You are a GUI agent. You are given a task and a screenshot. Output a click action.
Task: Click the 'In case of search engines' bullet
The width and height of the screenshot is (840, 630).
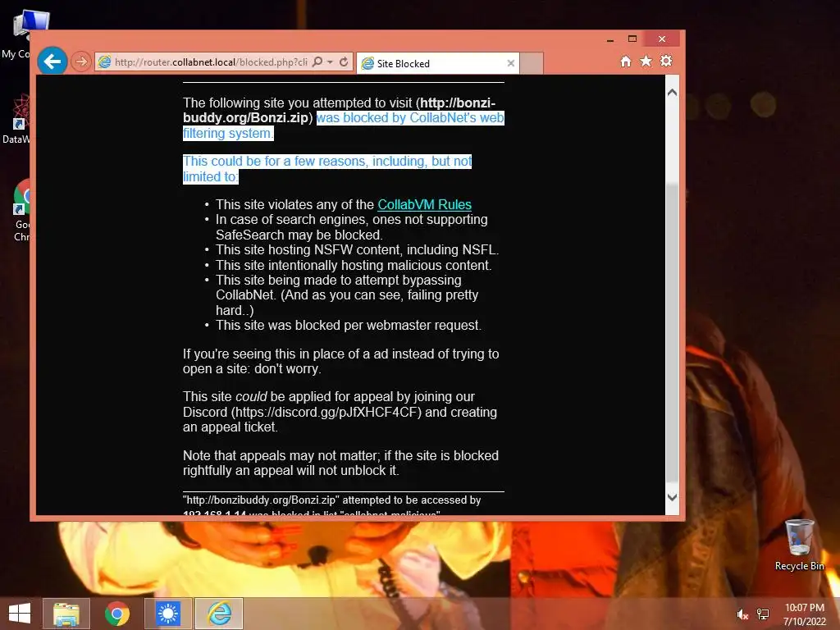351,227
